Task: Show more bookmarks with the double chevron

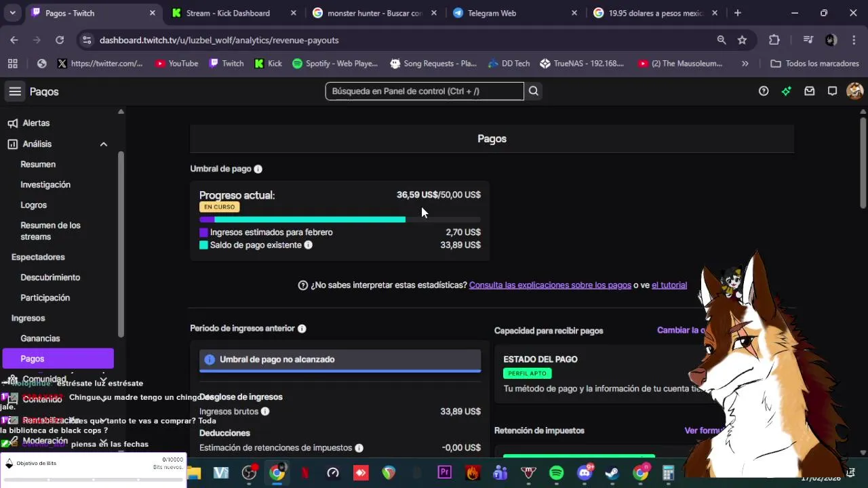Action: pyautogui.click(x=745, y=64)
